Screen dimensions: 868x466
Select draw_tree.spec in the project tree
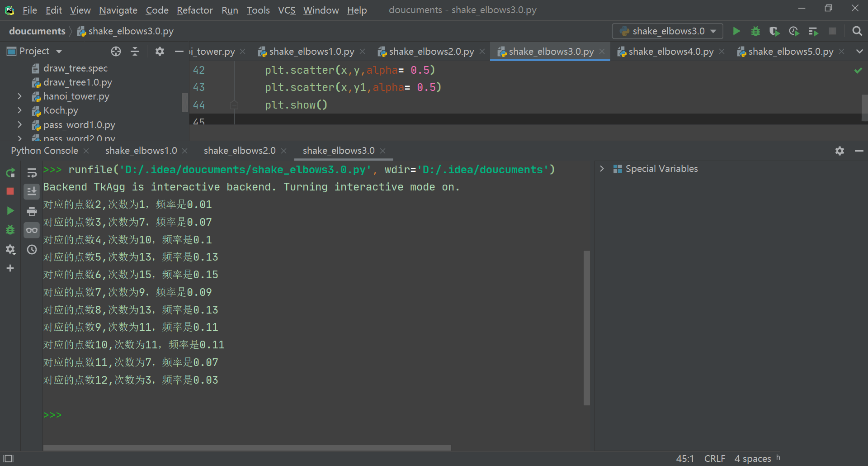(x=75, y=68)
